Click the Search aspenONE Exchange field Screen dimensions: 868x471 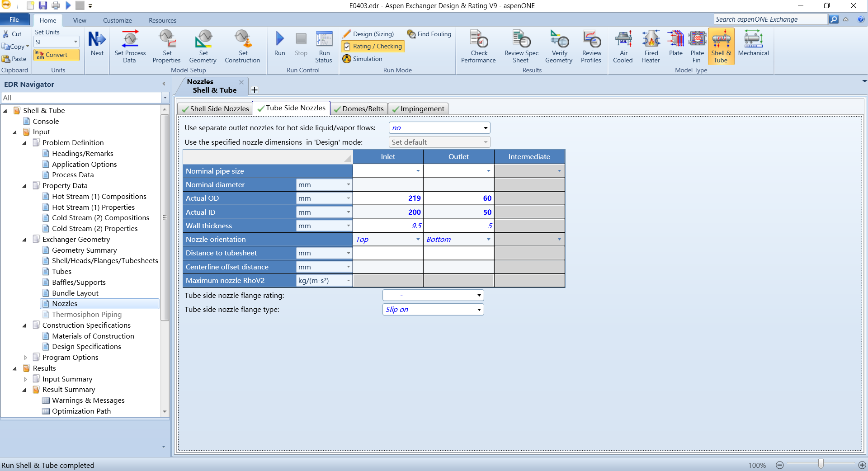[x=771, y=19]
